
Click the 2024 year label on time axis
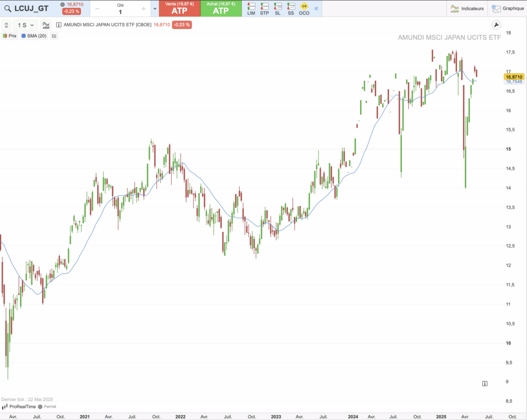click(x=353, y=416)
